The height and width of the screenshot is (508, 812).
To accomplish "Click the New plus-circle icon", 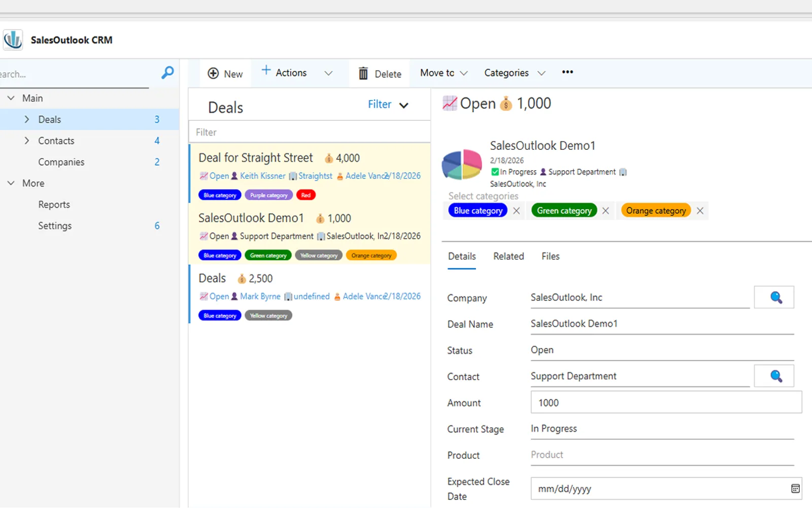I will [x=213, y=74].
